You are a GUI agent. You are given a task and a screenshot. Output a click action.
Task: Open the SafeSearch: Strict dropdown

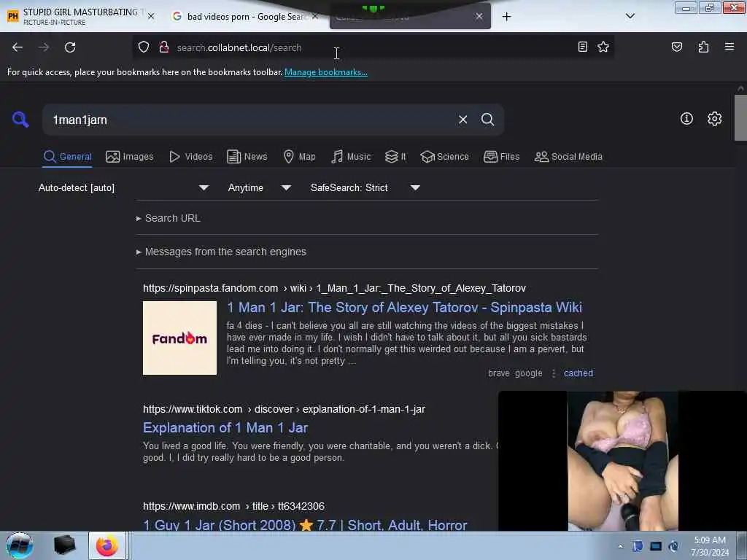(365, 187)
